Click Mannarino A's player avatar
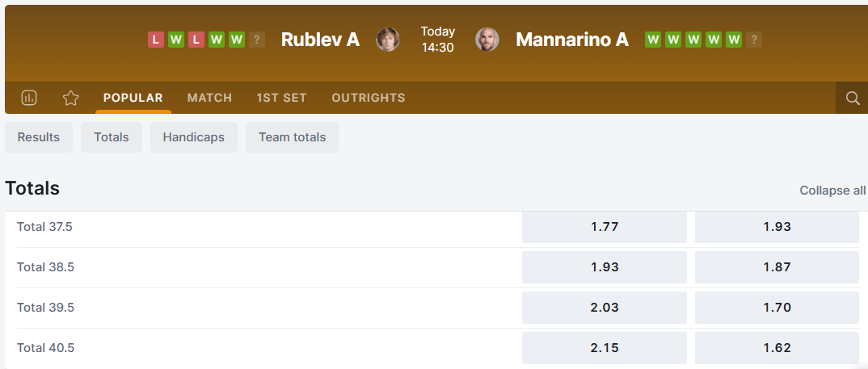This screenshot has width=868, height=369. (487, 40)
